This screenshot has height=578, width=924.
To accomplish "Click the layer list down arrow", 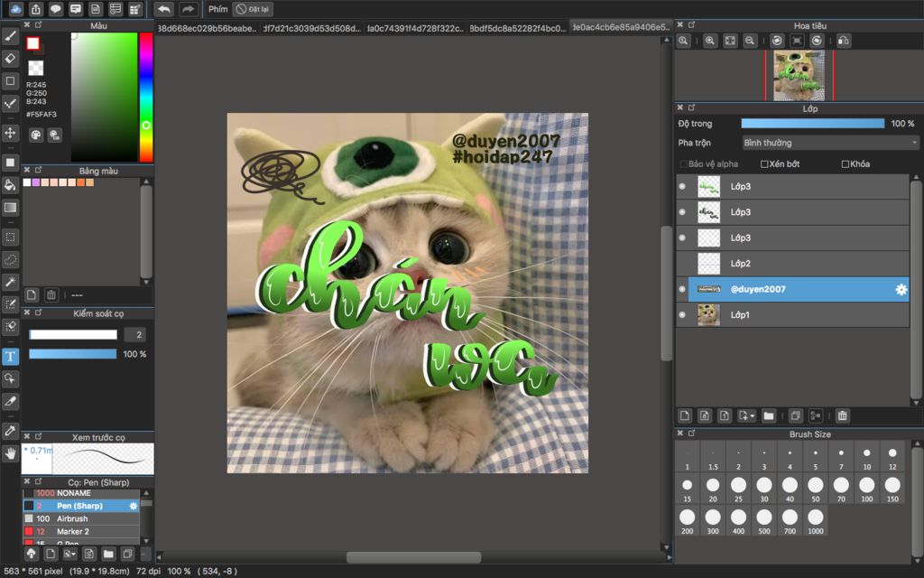I will 915,403.
